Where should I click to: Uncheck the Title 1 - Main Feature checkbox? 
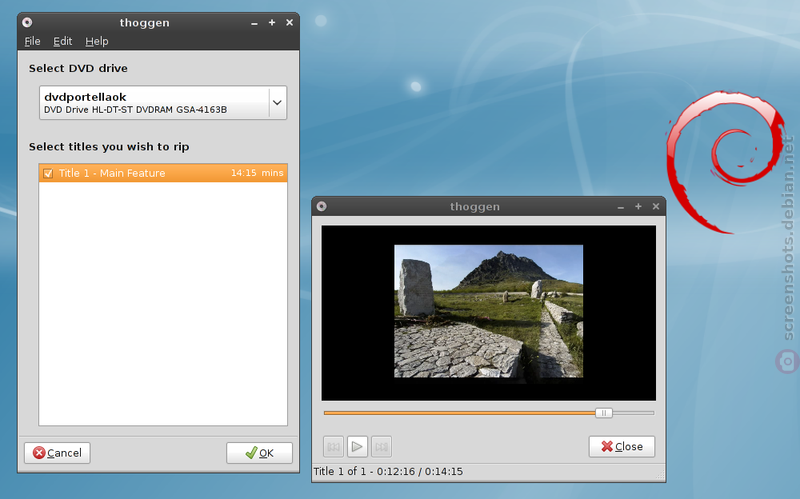coord(48,173)
